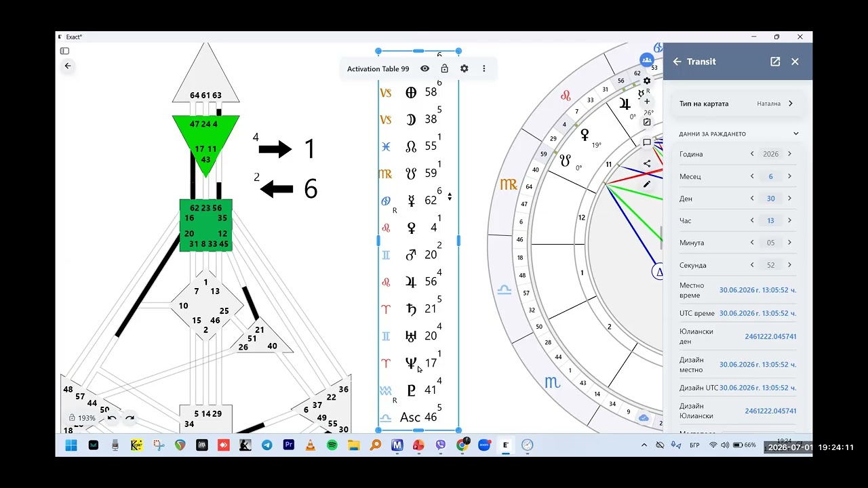
Task: Click the Дизайн местно date value
Action: 757,365
